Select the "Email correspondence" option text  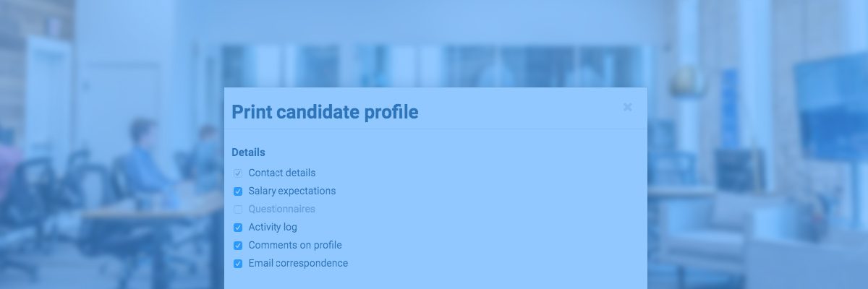[297, 264]
